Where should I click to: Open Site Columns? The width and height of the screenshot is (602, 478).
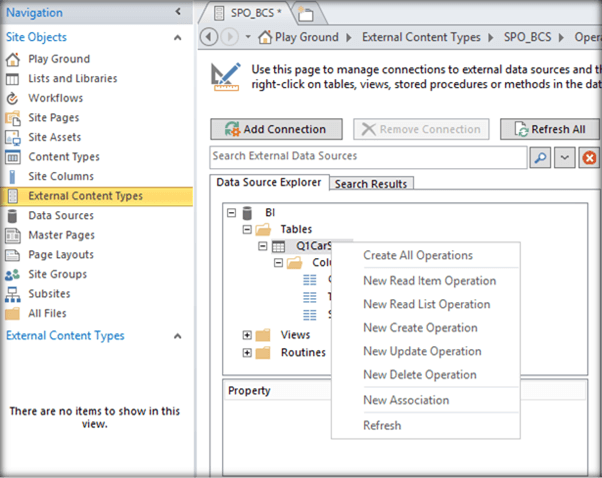pyautogui.click(x=61, y=176)
